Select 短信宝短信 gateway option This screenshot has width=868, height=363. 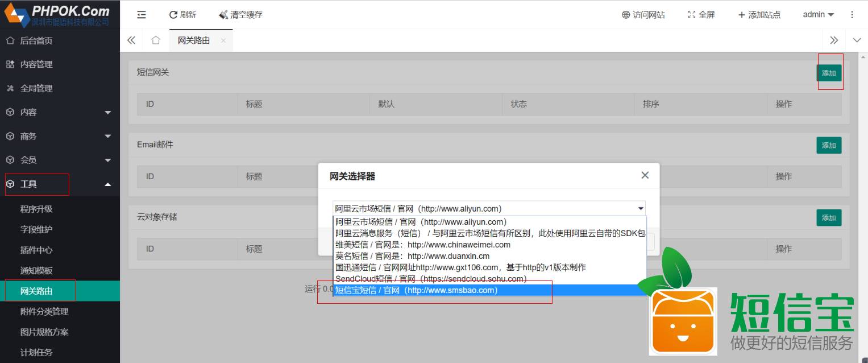click(416, 290)
